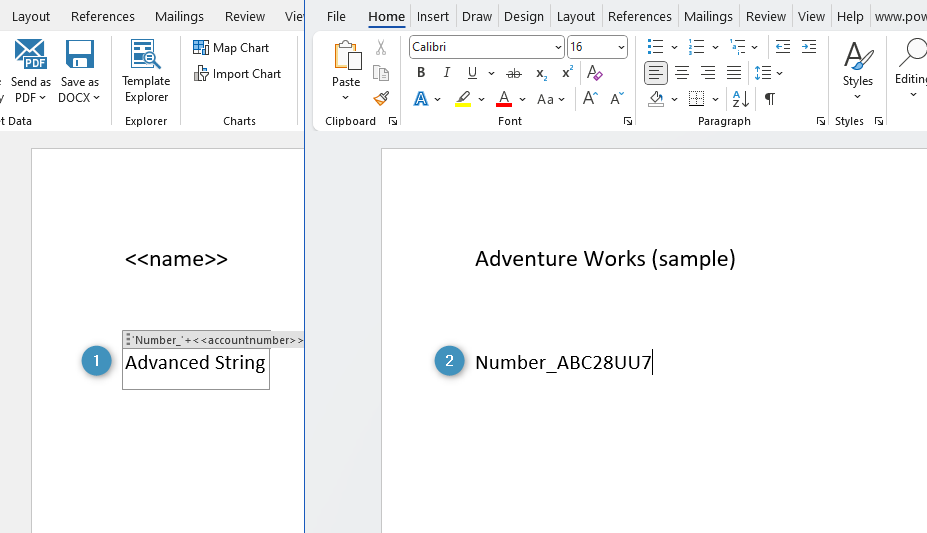The image size is (927, 533).
Task: Toggle Show/Hide paragraph marks
Action: click(770, 99)
